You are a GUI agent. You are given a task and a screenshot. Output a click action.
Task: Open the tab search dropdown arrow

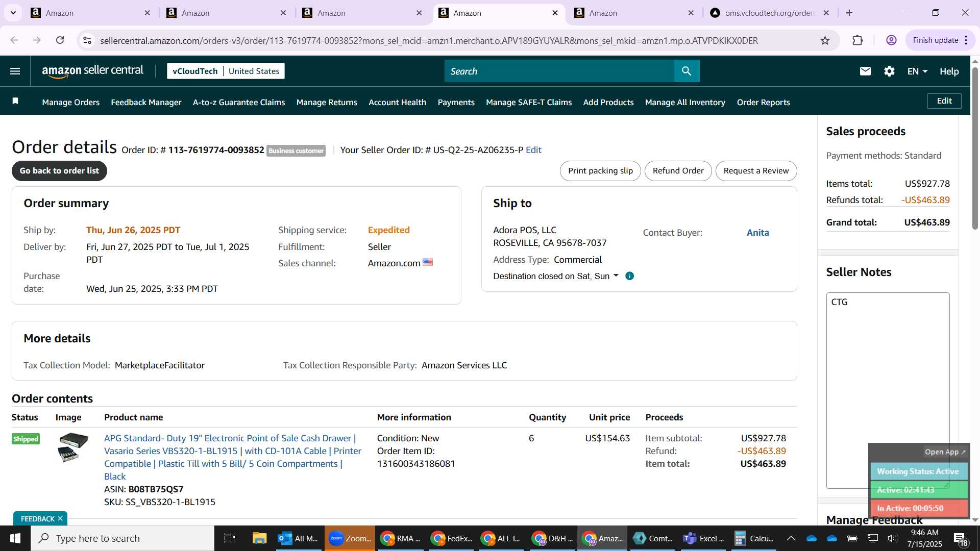point(13,13)
